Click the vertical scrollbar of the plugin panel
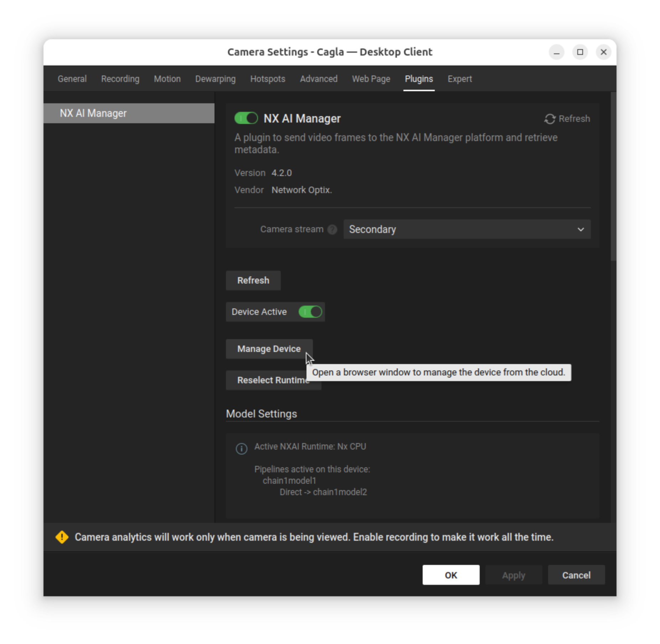This screenshot has height=644, width=660. [x=613, y=177]
